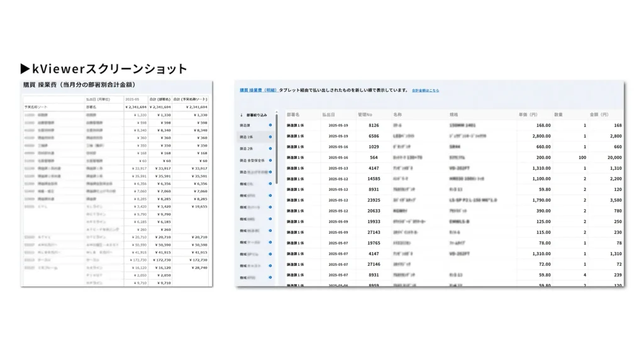Click the down arrow icon beside 部署絞り込み
This screenshot has height=362, width=644.
point(241,115)
